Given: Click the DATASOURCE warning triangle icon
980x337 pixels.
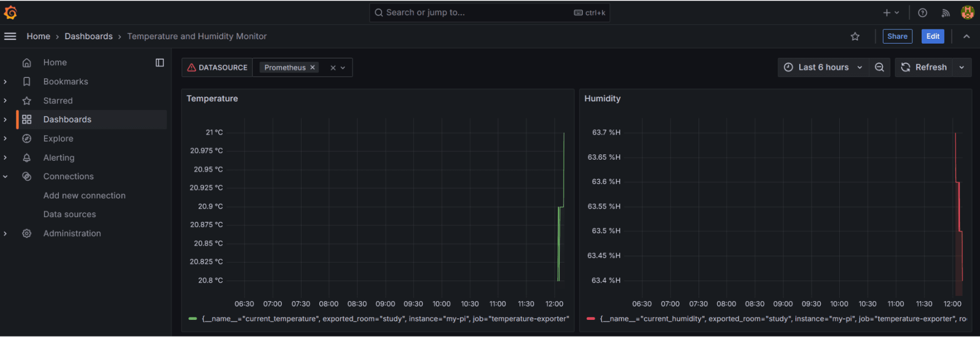Looking at the screenshot, I should click(192, 68).
